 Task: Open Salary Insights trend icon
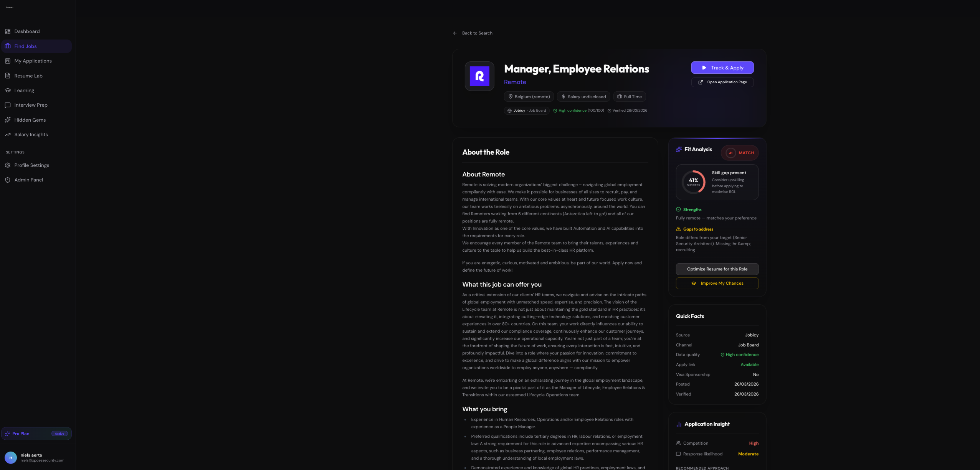click(x=8, y=135)
